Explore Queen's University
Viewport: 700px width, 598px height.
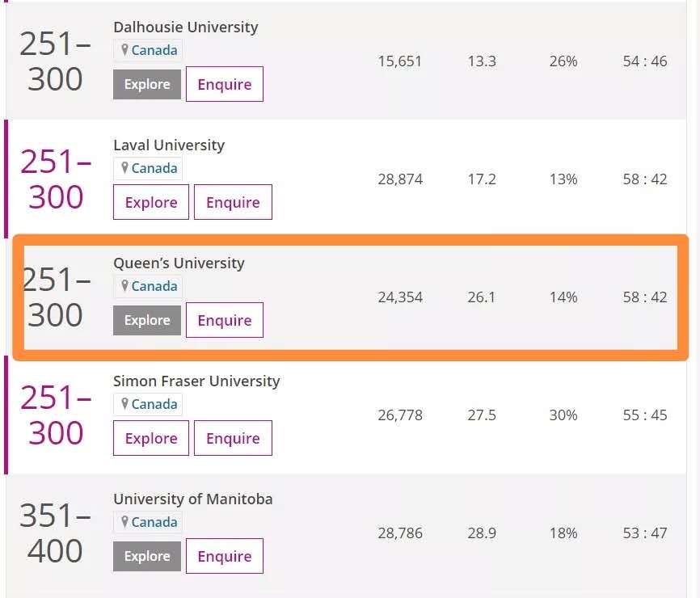tap(147, 321)
